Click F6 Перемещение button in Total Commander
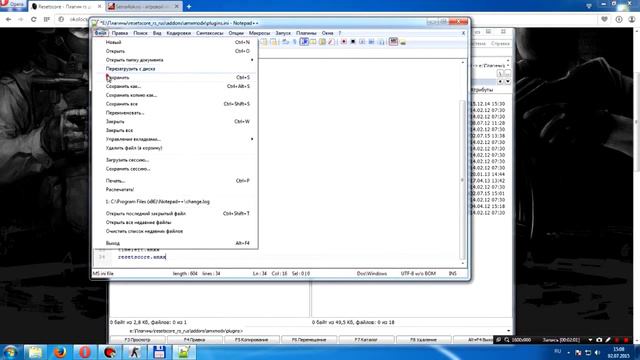This screenshot has width=640, height=360. tap(309, 340)
